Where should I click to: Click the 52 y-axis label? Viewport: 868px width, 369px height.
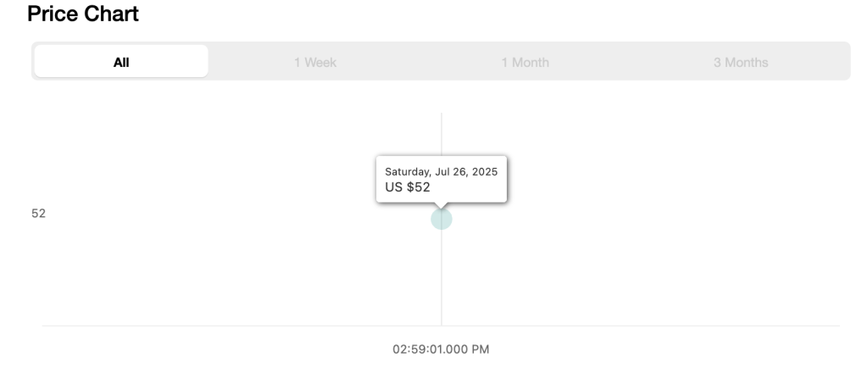38,213
